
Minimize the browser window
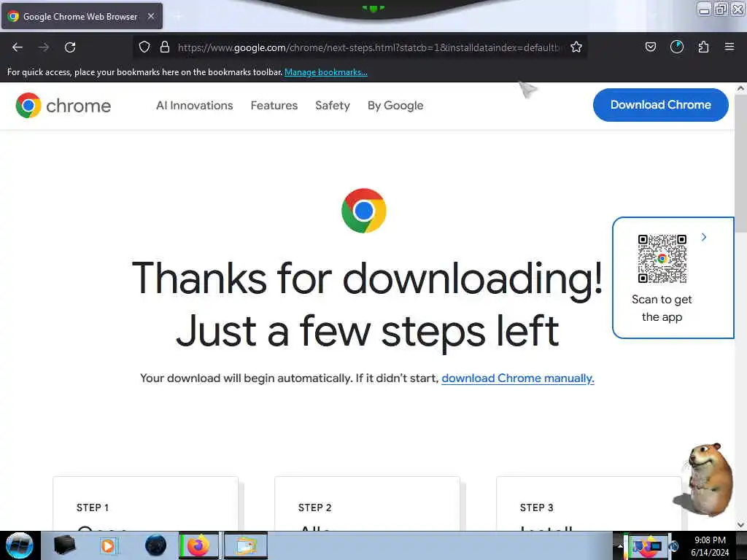pyautogui.click(x=704, y=9)
